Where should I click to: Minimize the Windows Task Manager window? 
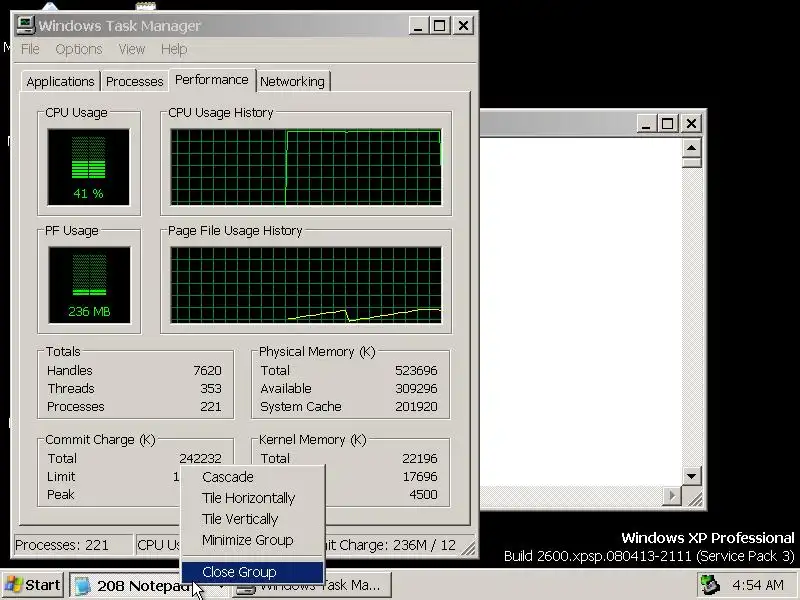point(418,26)
